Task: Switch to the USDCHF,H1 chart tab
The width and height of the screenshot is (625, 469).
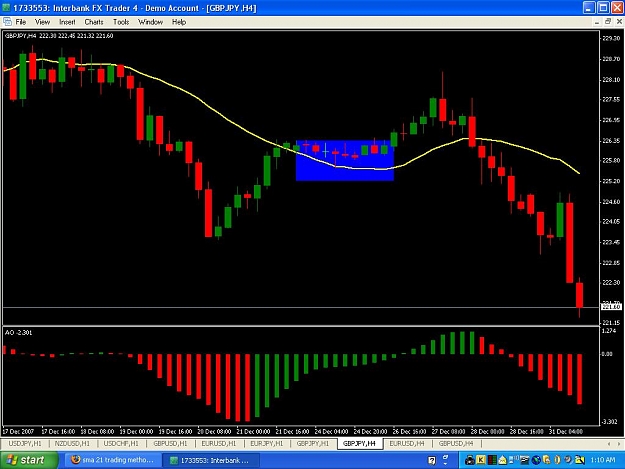Action: tap(121, 443)
